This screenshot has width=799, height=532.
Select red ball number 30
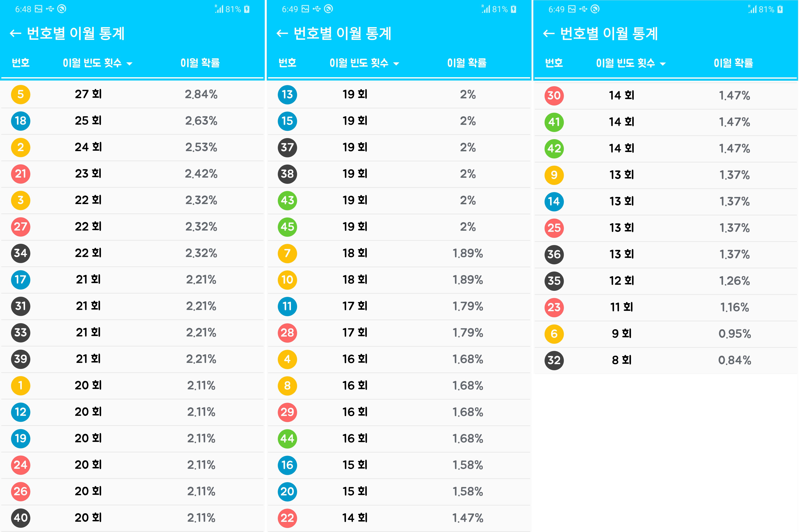click(x=554, y=96)
